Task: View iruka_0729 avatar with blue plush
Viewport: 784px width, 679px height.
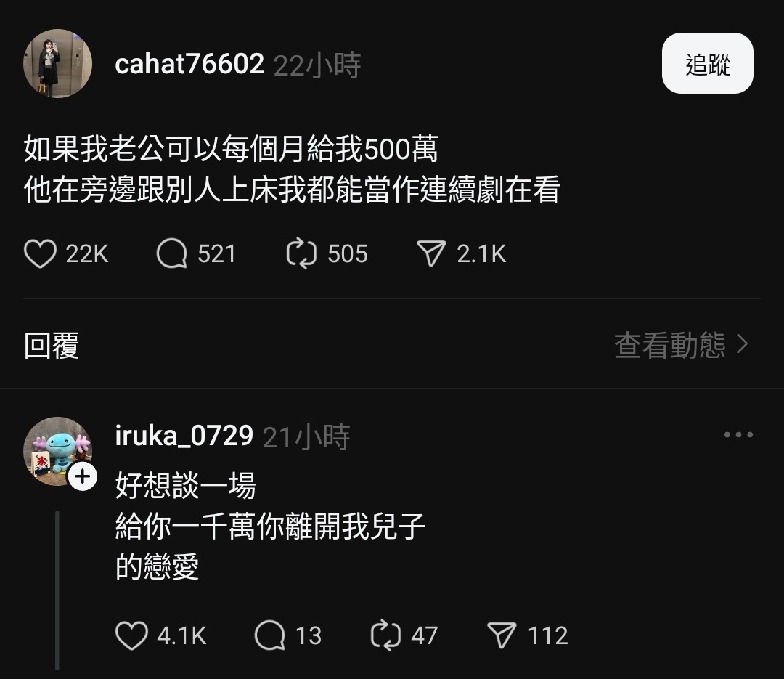Action: pos(57,451)
